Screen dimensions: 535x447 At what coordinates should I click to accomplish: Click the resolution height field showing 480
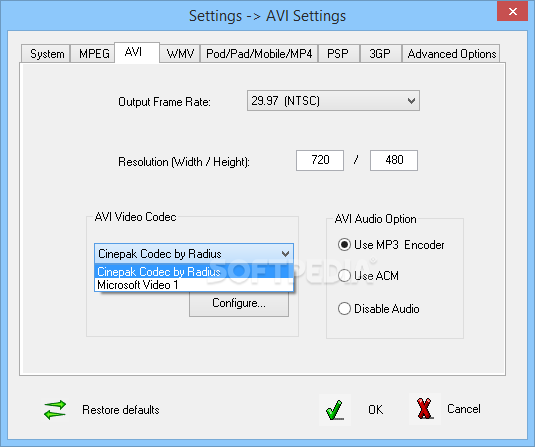[x=394, y=160]
